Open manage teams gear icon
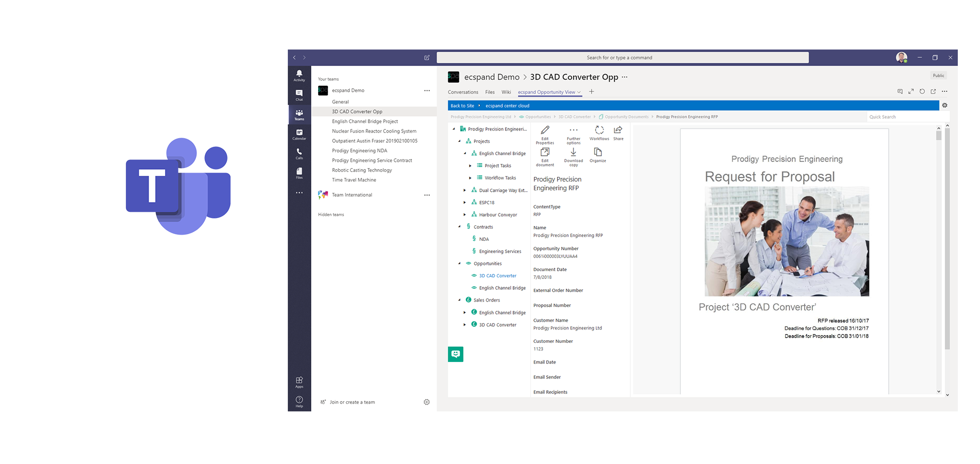Screen dimensions: 980x464 pyautogui.click(x=427, y=402)
